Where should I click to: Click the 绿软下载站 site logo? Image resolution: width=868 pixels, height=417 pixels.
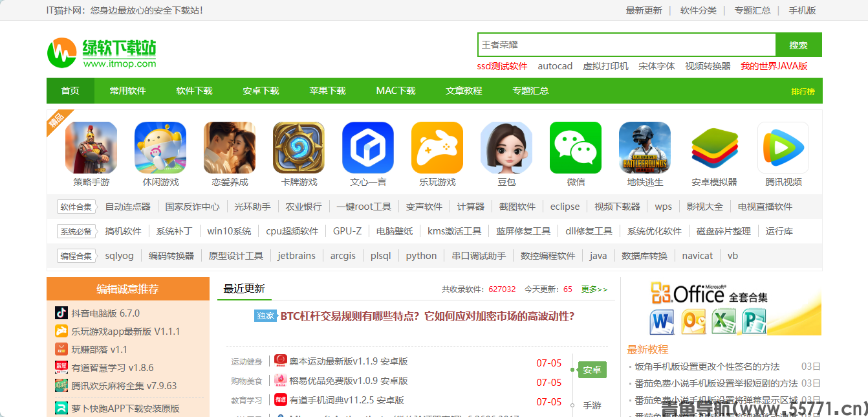102,52
